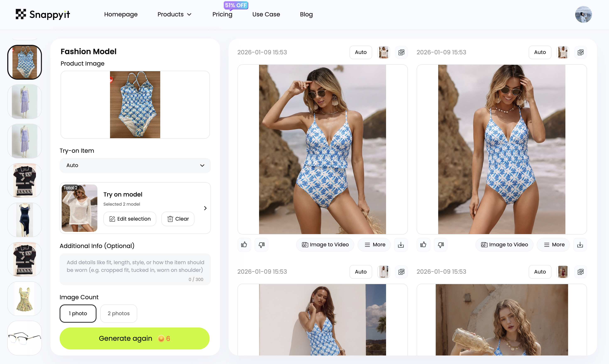Open the model thumbnail on the first result
609x364 pixels.
coord(384,52)
